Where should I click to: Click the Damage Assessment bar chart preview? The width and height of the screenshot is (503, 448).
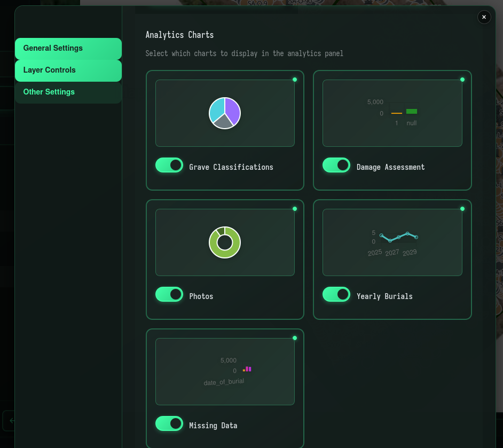click(x=392, y=113)
